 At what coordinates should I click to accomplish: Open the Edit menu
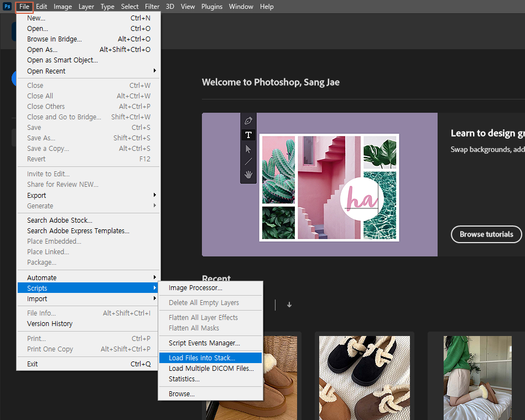(41, 6)
